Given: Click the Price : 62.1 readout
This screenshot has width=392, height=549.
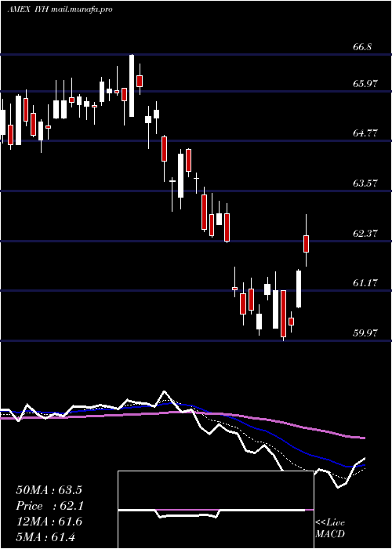Looking at the screenshot, I should click(x=49, y=506).
